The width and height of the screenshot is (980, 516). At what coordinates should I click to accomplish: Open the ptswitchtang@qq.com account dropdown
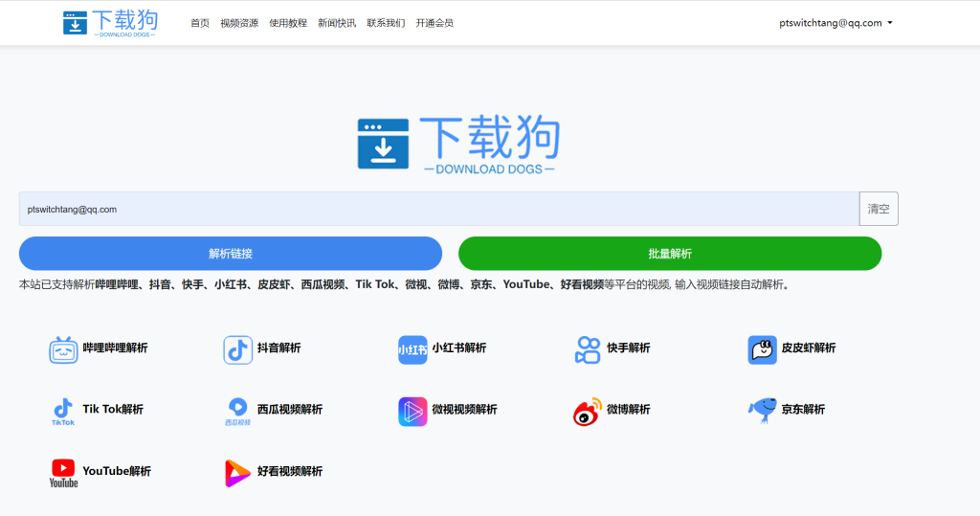pyautogui.click(x=835, y=23)
